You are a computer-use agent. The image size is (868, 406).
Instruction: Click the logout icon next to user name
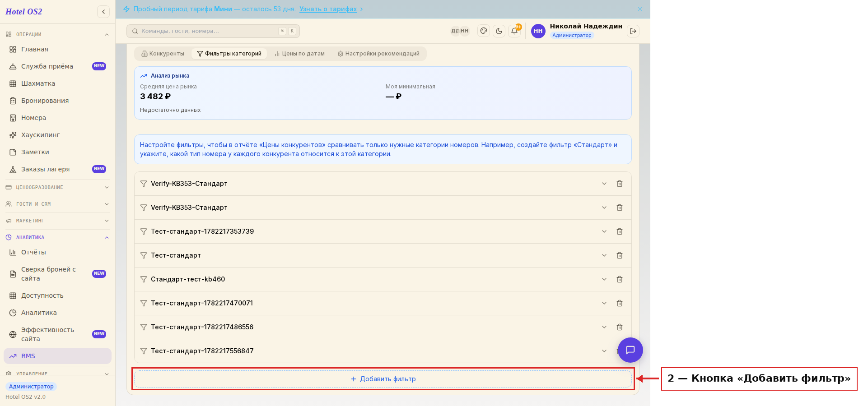[633, 31]
